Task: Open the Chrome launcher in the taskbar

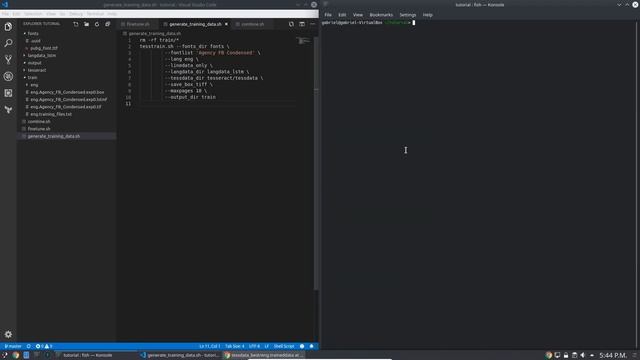Action: click(x=16, y=355)
